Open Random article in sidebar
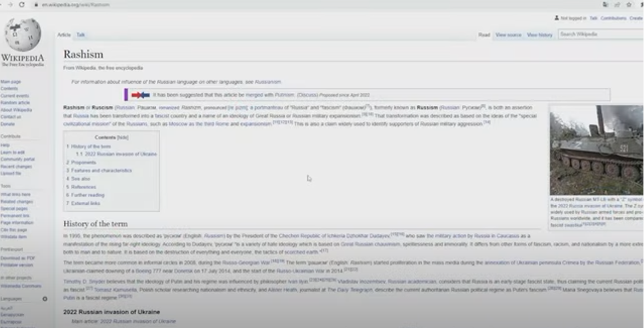644x328 pixels. click(x=15, y=103)
